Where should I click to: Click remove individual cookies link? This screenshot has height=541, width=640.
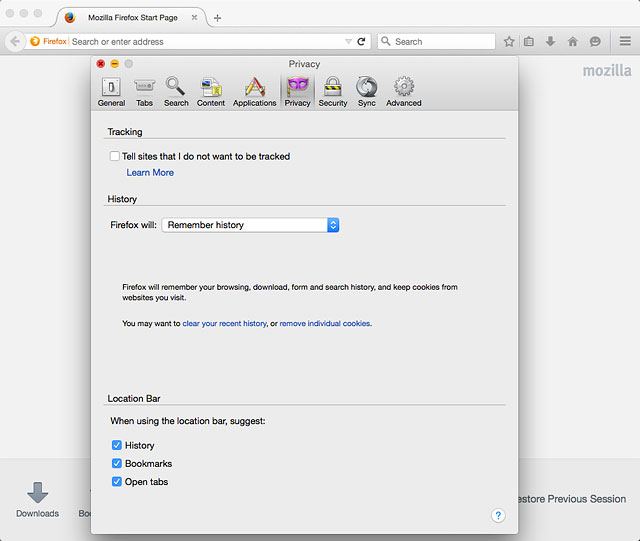tap(324, 323)
